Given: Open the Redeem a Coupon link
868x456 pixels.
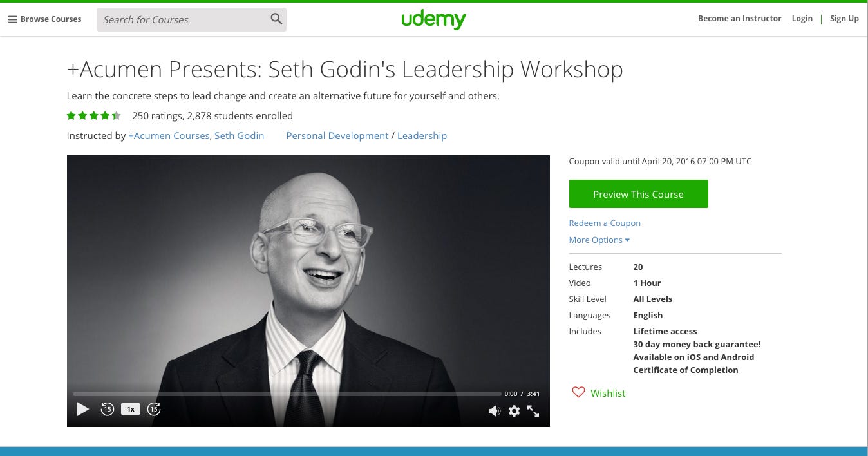Looking at the screenshot, I should pos(605,223).
